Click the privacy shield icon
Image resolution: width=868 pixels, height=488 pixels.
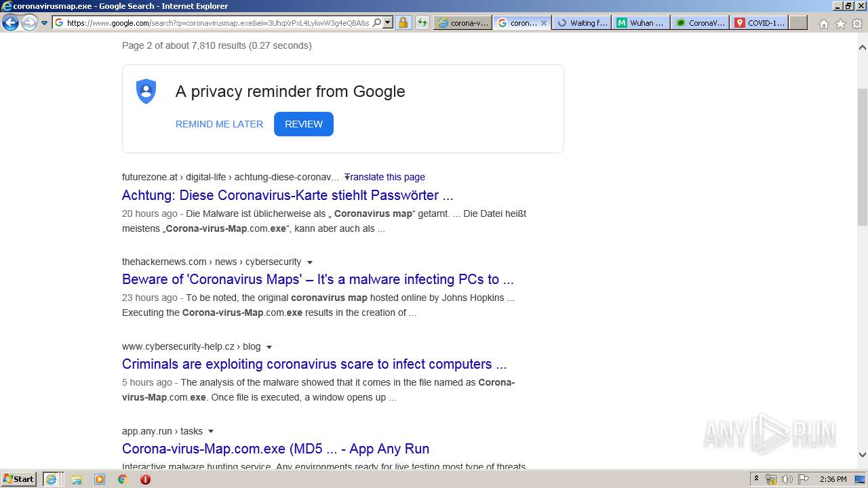[146, 91]
